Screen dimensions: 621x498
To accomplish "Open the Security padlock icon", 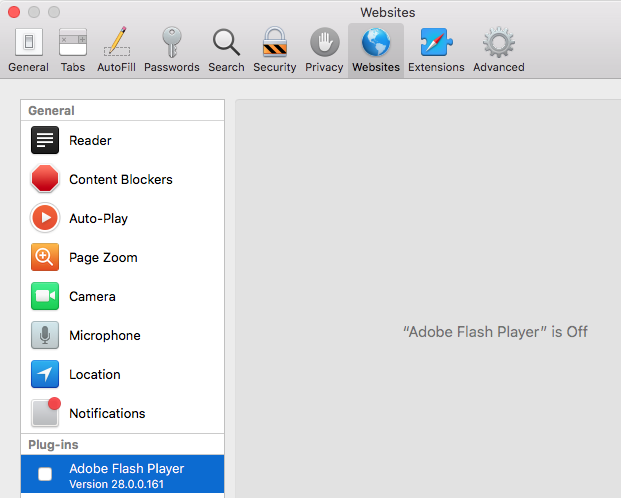I will coord(275,42).
